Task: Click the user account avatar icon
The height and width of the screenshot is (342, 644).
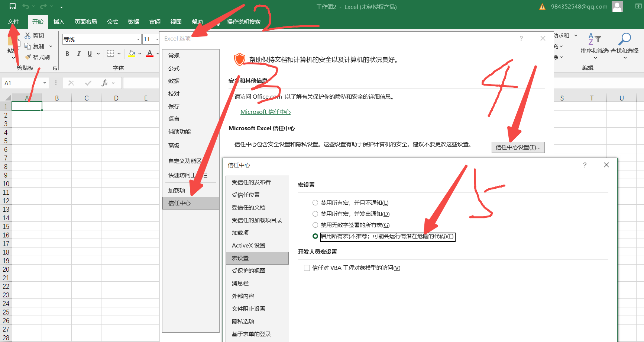Action: click(x=617, y=7)
